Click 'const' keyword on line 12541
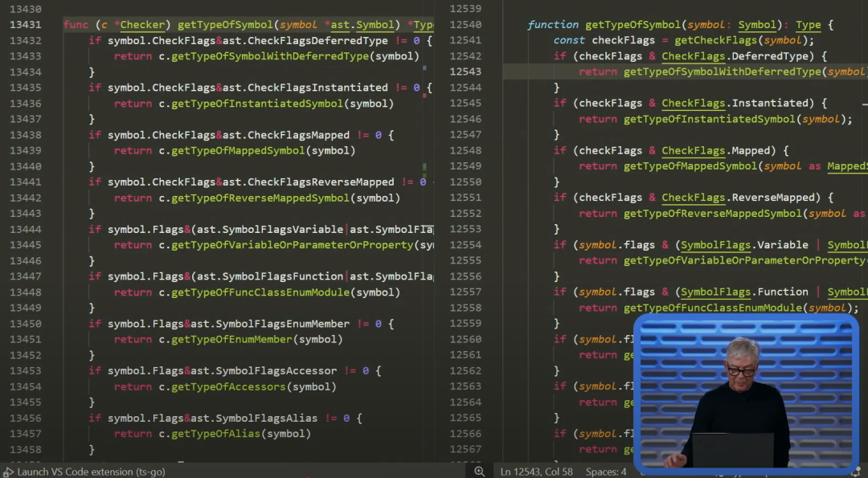The width and height of the screenshot is (868, 478). tap(569, 40)
